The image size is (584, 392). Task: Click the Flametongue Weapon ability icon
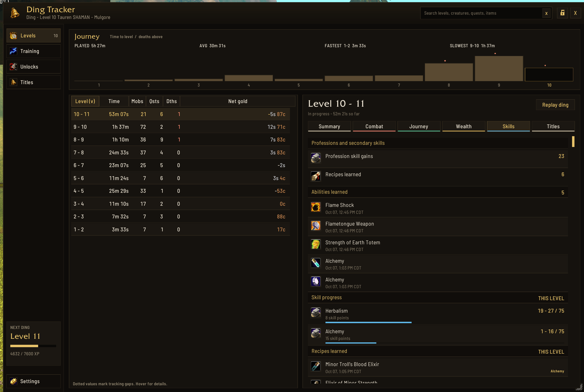(316, 226)
